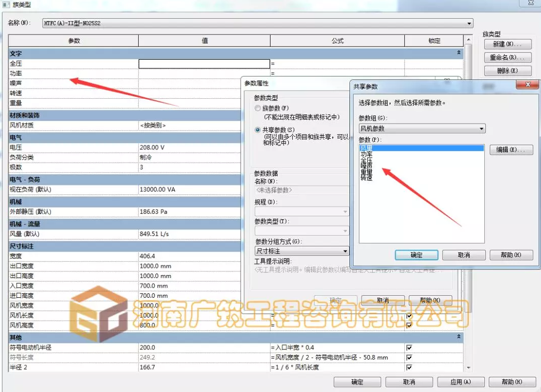541x392 pixels.
Task: Click 确定 in the 共享参数 dialog
Action: (x=416, y=255)
